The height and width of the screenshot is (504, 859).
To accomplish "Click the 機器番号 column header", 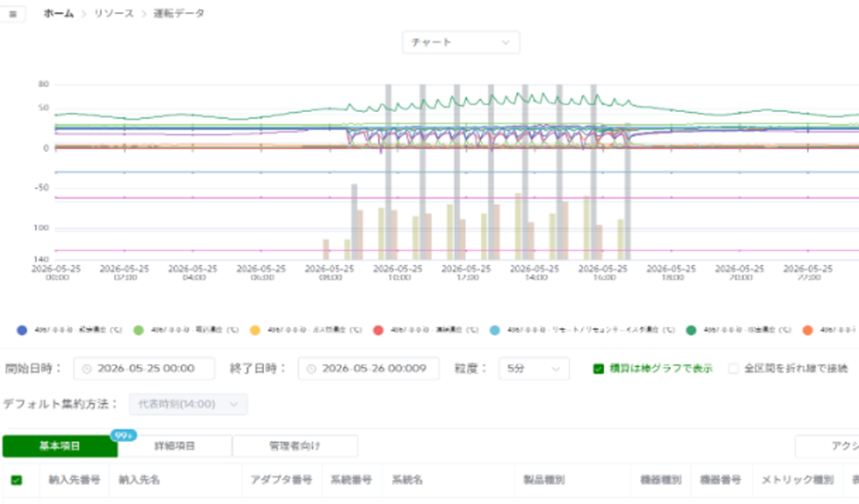I will click(720, 480).
